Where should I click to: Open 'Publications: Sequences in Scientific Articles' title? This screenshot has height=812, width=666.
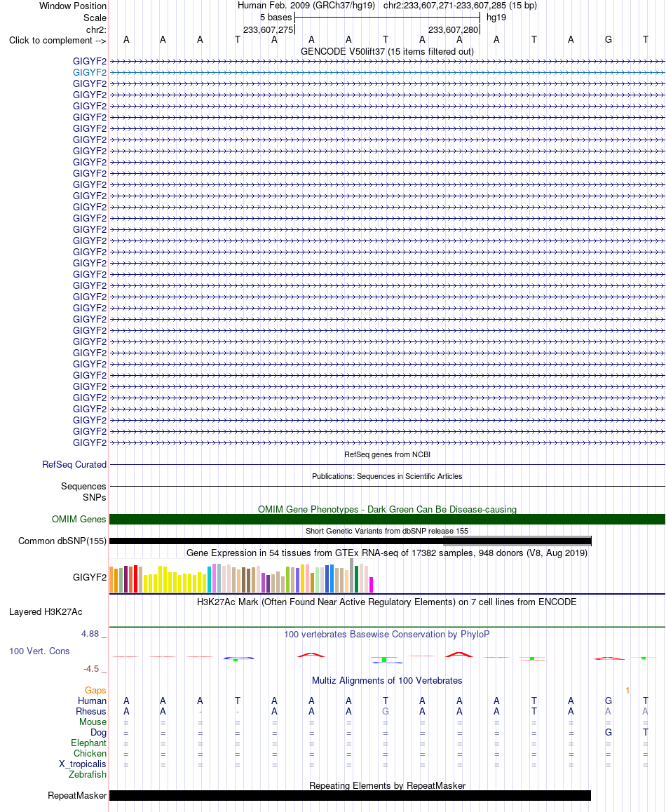coord(387,476)
